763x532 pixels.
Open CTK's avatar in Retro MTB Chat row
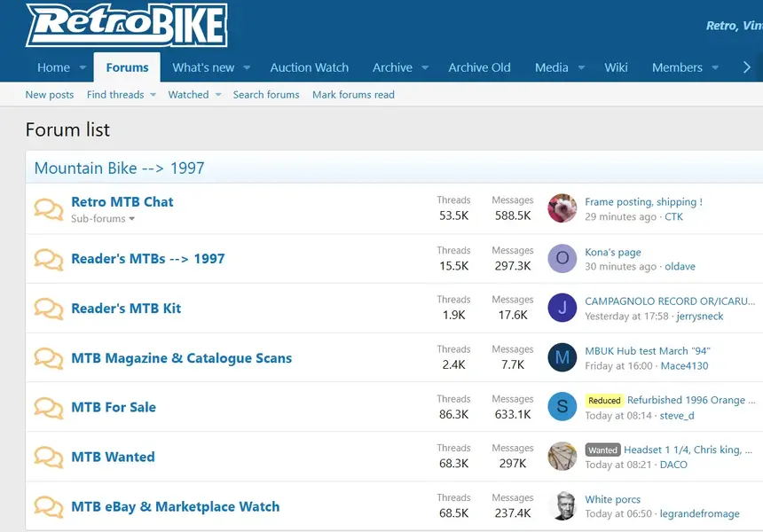click(562, 208)
